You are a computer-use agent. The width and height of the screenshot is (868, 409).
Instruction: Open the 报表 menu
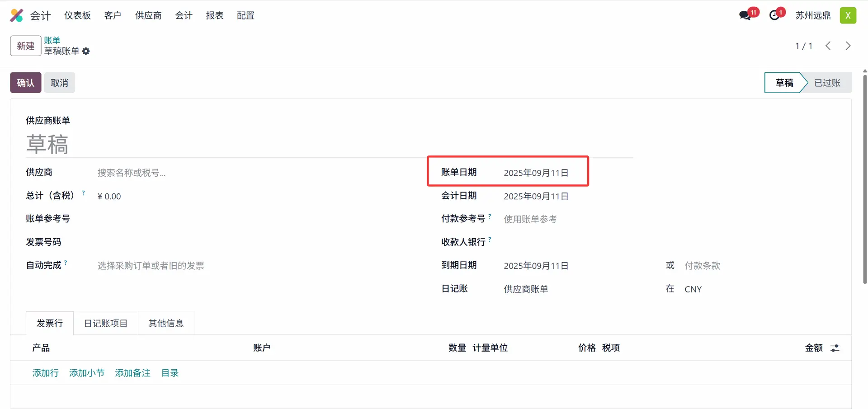[215, 15]
